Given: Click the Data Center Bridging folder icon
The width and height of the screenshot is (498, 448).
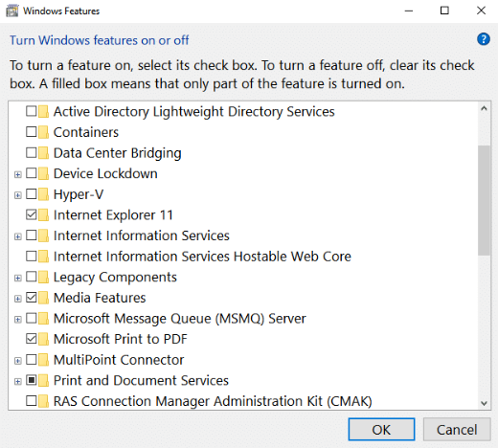Looking at the screenshot, I should coord(43,153).
